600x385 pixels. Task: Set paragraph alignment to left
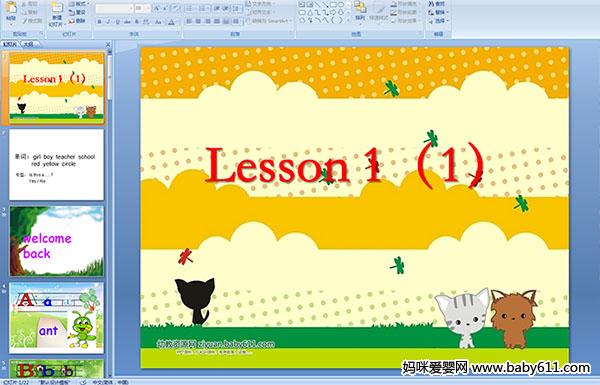pos(189,21)
